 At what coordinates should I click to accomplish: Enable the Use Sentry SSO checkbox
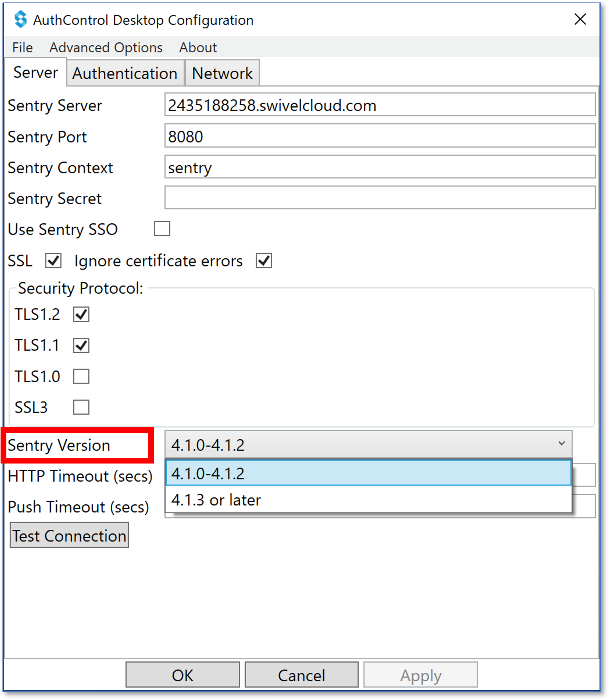(162, 228)
